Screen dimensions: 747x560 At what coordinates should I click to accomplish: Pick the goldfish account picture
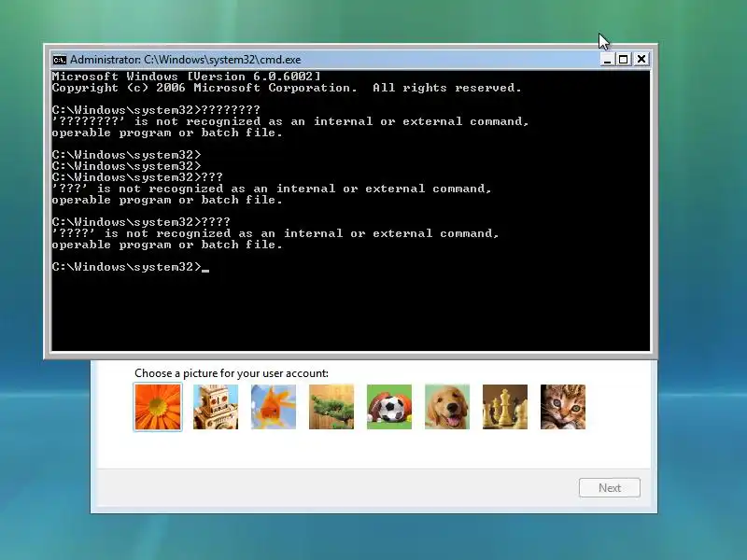pyautogui.click(x=274, y=407)
